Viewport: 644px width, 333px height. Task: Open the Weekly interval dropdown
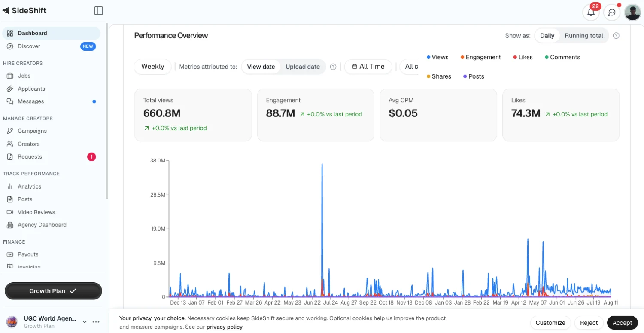coord(153,67)
